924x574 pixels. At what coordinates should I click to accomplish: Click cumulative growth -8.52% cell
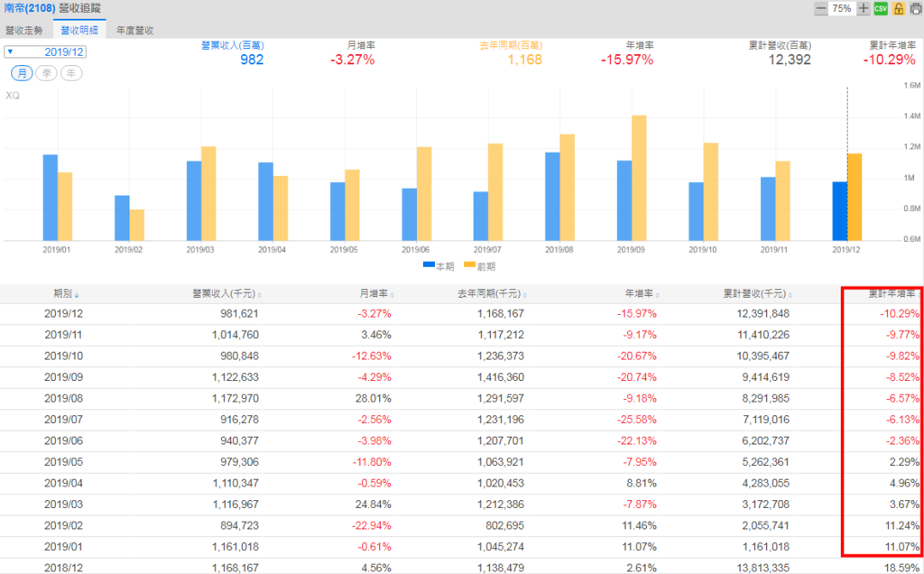point(902,378)
